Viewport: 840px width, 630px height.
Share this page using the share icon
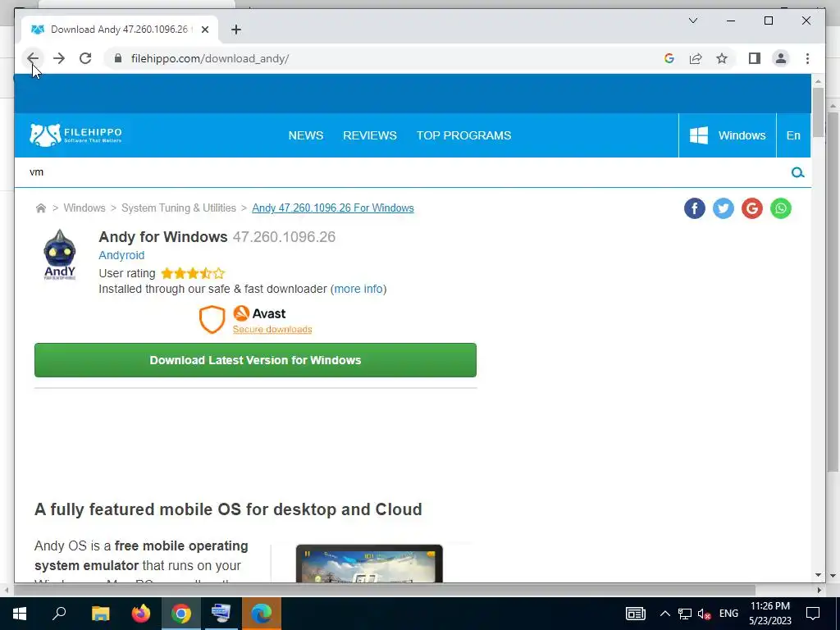coord(696,58)
